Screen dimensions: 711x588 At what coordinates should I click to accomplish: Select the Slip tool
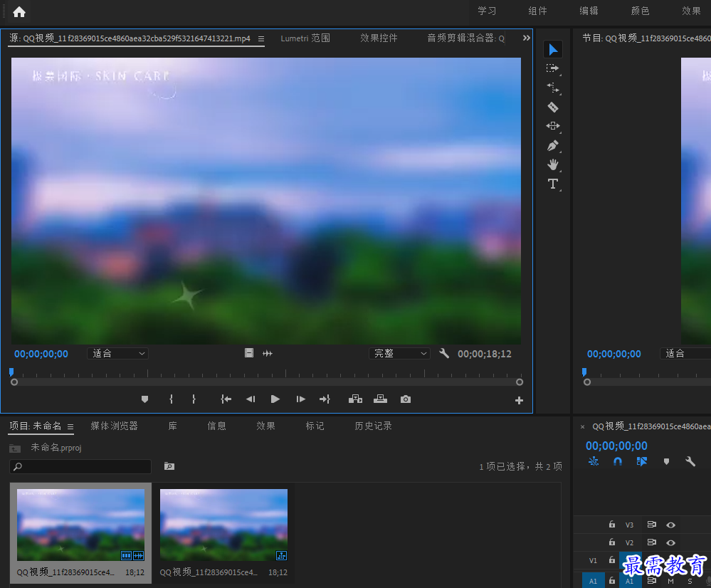click(x=553, y=126)
